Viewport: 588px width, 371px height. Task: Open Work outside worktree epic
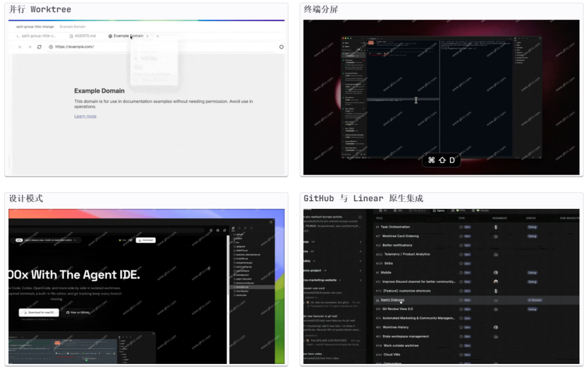point(401,345)
